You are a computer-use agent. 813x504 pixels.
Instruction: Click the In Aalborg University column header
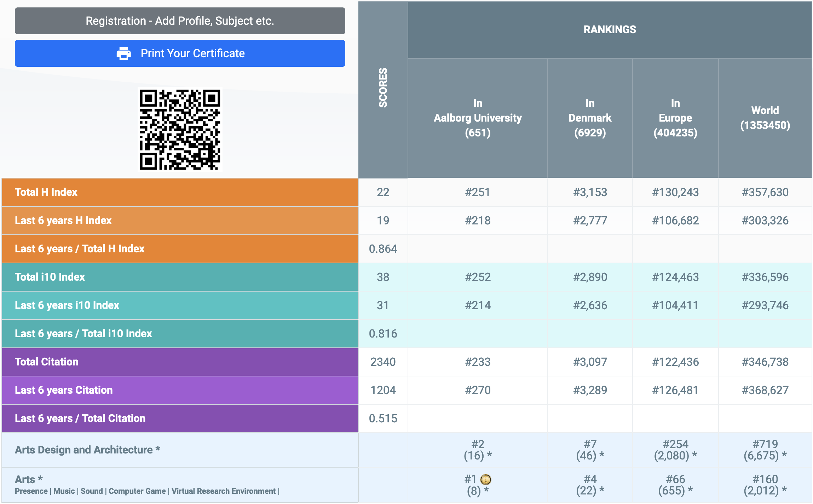coord(478,118)
